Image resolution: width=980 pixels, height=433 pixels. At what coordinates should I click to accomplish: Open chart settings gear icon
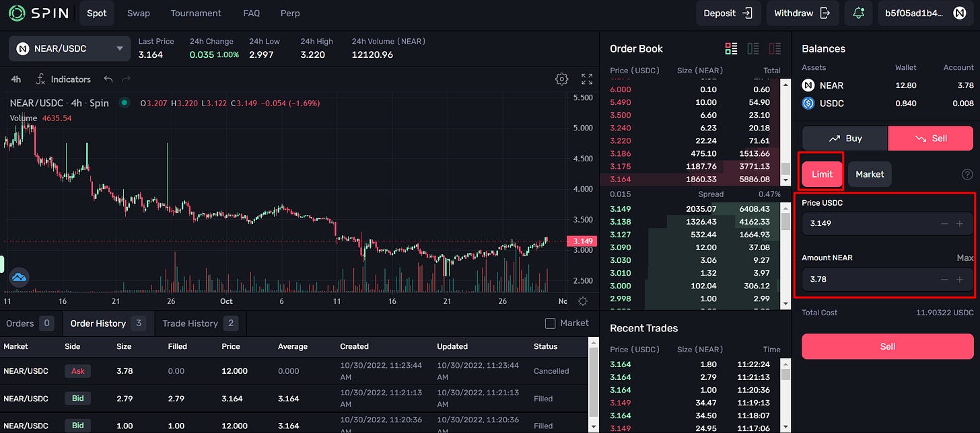pyautogui.click(x=561, y=79)
